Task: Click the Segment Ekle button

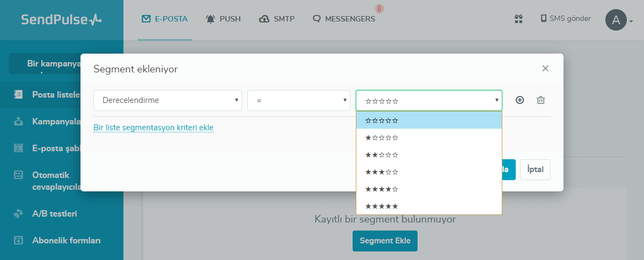Action: coord(385,241)
